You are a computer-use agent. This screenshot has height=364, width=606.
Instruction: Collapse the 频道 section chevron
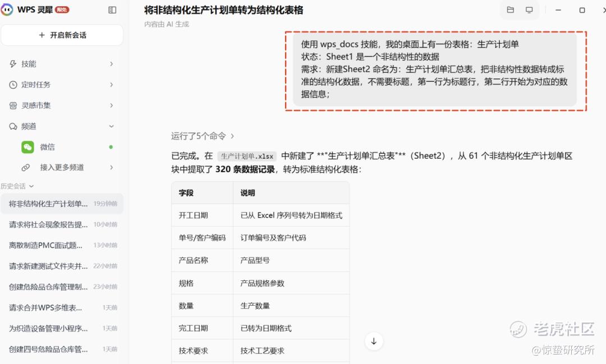111,126
